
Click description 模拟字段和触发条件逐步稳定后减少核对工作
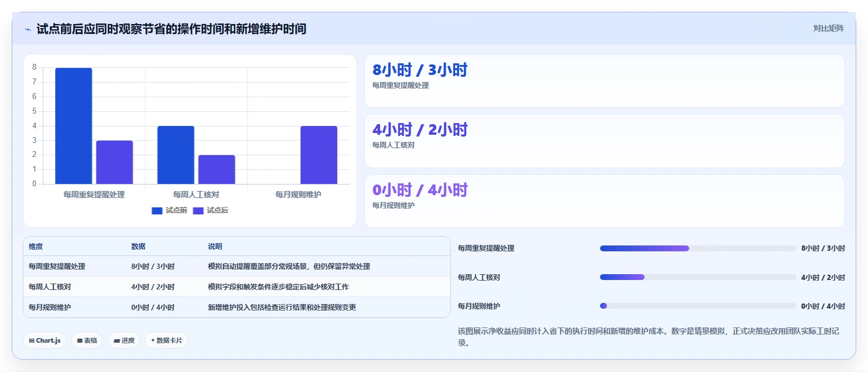tap(279, 287)
